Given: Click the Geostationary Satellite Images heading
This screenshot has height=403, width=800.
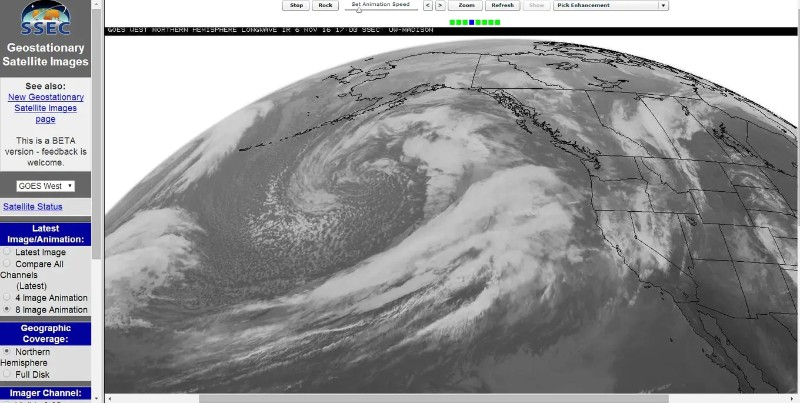Looking at the screenshot, I should 45,55.
